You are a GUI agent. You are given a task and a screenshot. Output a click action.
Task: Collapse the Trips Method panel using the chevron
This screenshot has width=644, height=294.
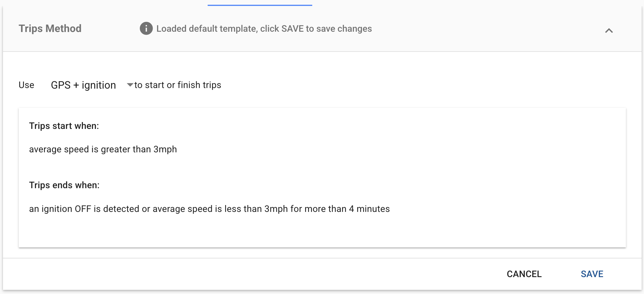609,31
